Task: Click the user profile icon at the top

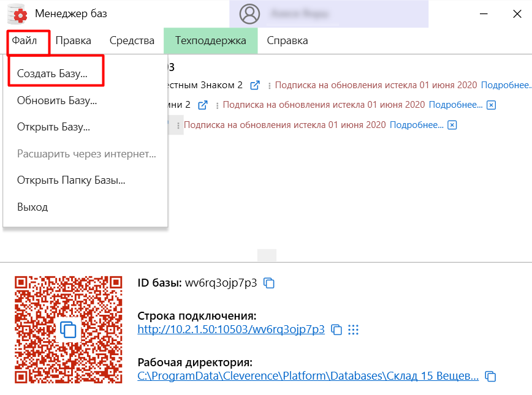Action: [x=249, y=13]
